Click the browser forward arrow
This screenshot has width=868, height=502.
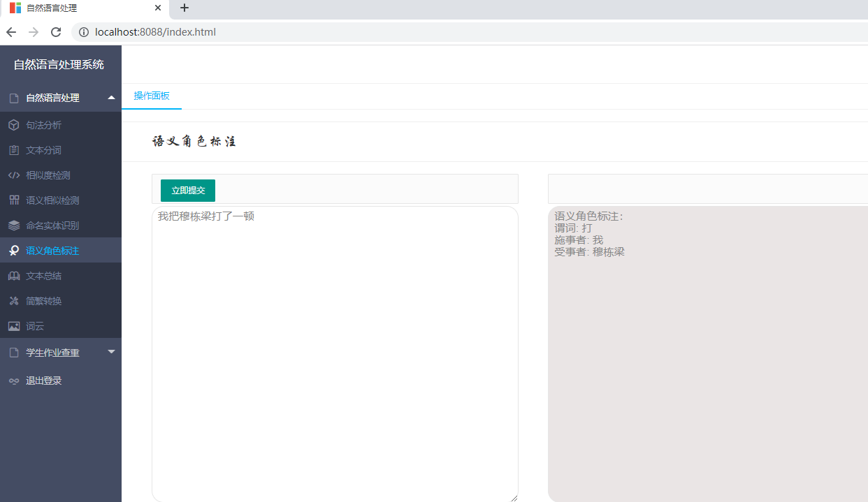34,32
